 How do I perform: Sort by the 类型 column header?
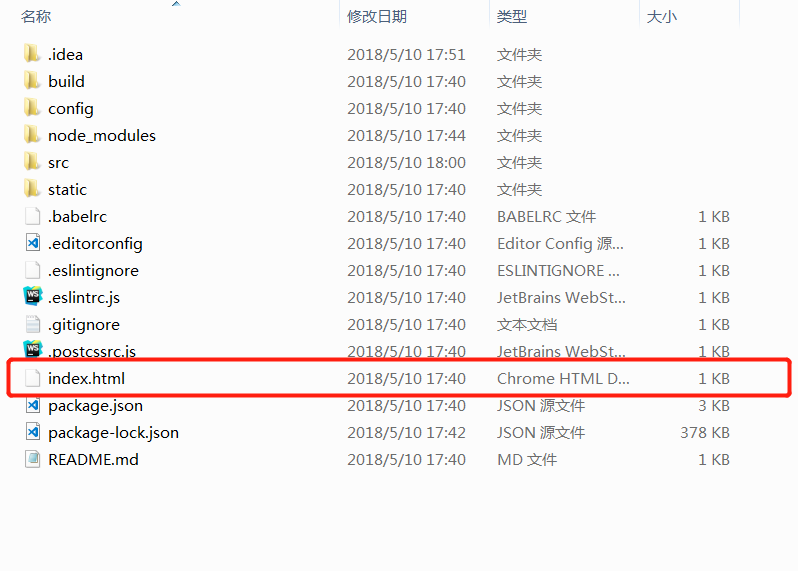click(511, 16)
